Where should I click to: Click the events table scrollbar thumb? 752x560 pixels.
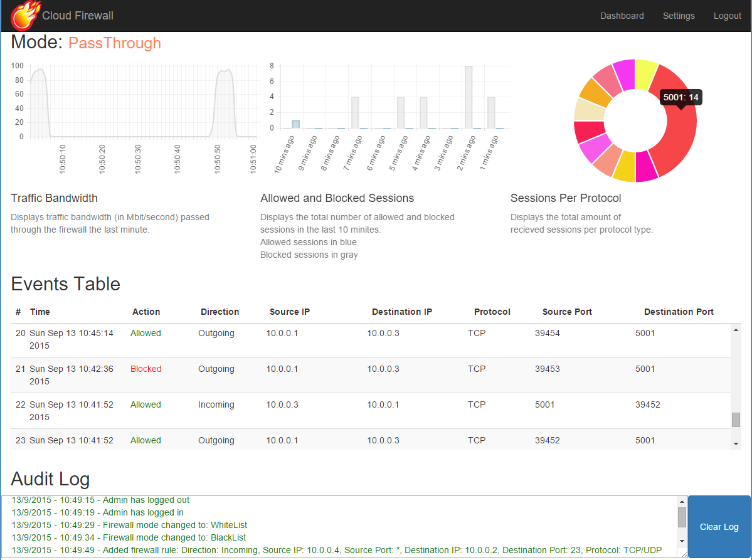(736, 420)
